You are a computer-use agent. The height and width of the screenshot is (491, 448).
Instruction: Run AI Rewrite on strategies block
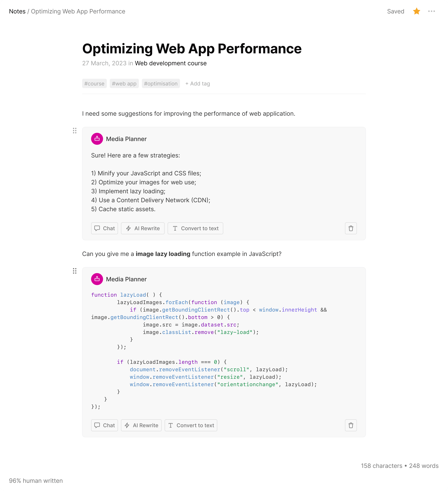pyautogui.click(x=143, y=228)
